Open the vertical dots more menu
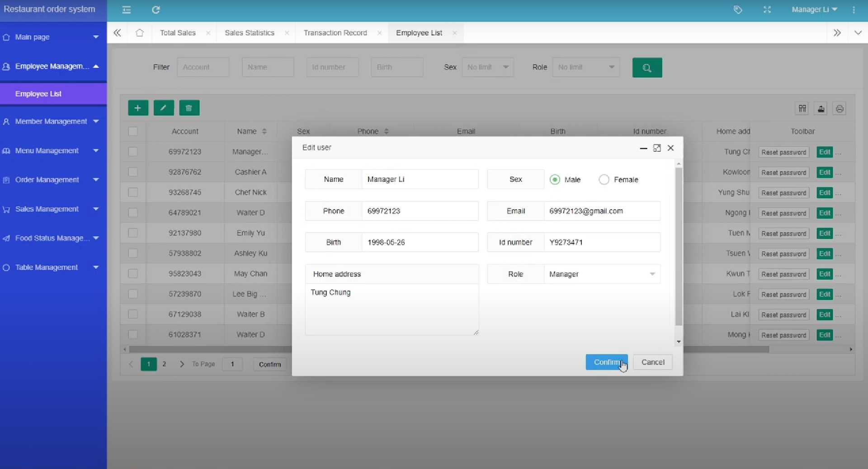 (x=854, y=9)
